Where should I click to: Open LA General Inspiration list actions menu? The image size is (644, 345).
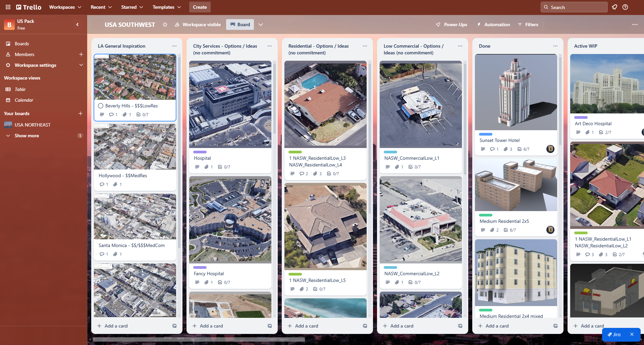[x=174, y=46]
